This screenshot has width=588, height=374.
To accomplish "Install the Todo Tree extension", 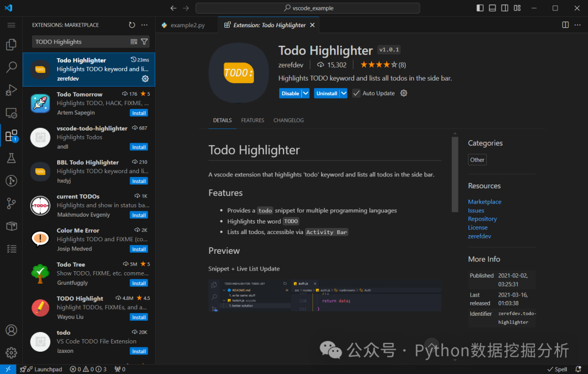I will click(139, 283).
